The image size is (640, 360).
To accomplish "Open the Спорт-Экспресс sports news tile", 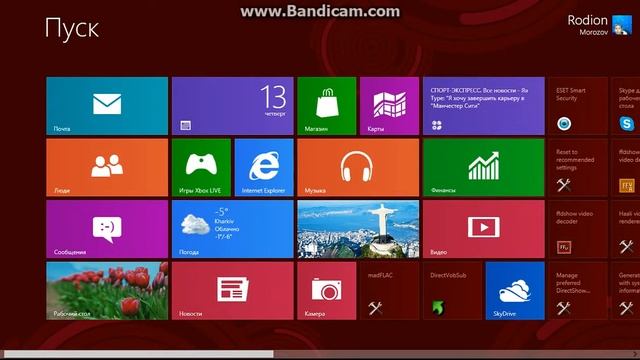I will click(x=484, y=106).
